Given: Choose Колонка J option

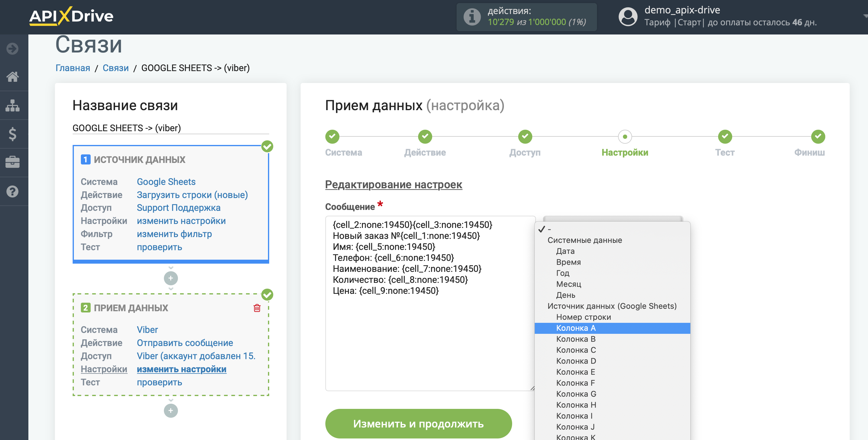Looking at the screenshot, I should coord(612,427).
